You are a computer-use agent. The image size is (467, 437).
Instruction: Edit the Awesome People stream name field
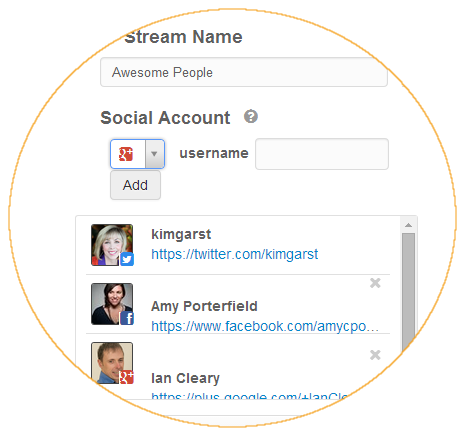point(244,72)
